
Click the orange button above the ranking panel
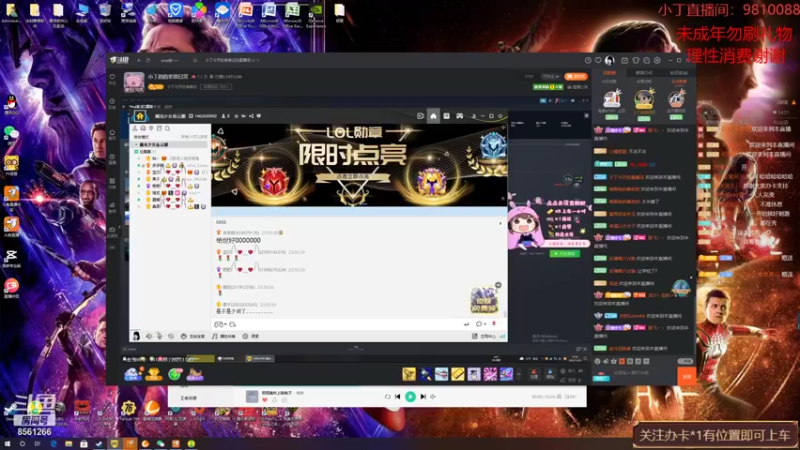point(576,77)
